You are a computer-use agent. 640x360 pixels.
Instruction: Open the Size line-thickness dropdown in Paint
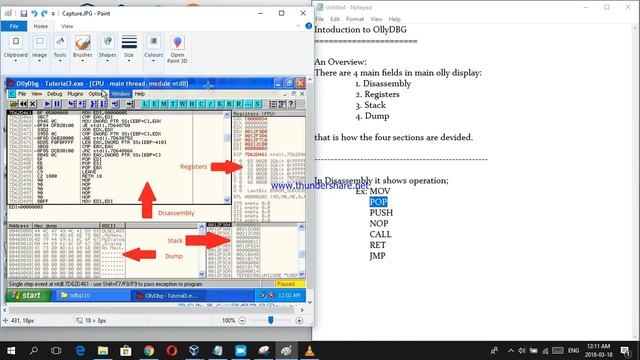coord(129,49)
